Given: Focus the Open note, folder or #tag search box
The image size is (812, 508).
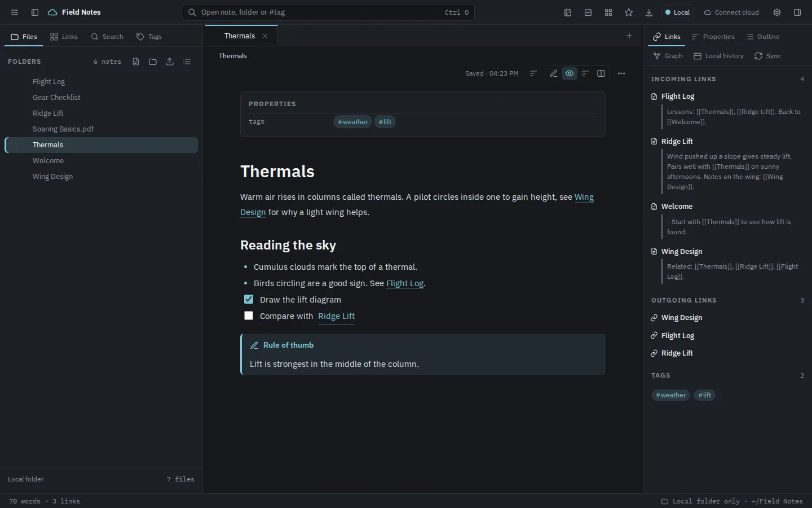Looking at the screenshot, I should (328, 12).
